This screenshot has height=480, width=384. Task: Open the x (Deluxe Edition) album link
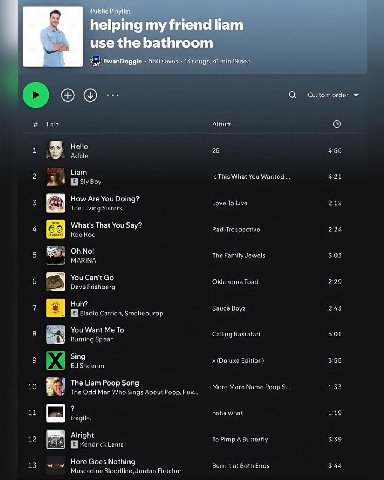coord(238,361)
